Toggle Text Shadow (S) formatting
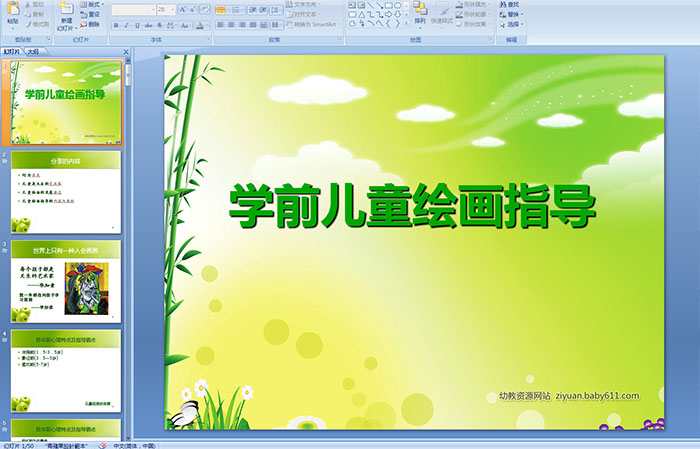Image resolution: width=700 pixels, height=449 pixels. click(x=159, y=25)
